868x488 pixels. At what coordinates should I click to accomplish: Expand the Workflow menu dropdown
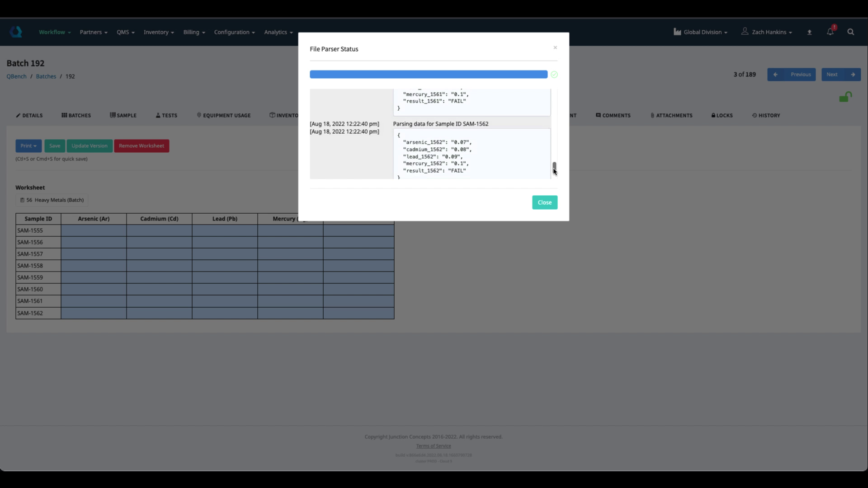pos(55,32)
